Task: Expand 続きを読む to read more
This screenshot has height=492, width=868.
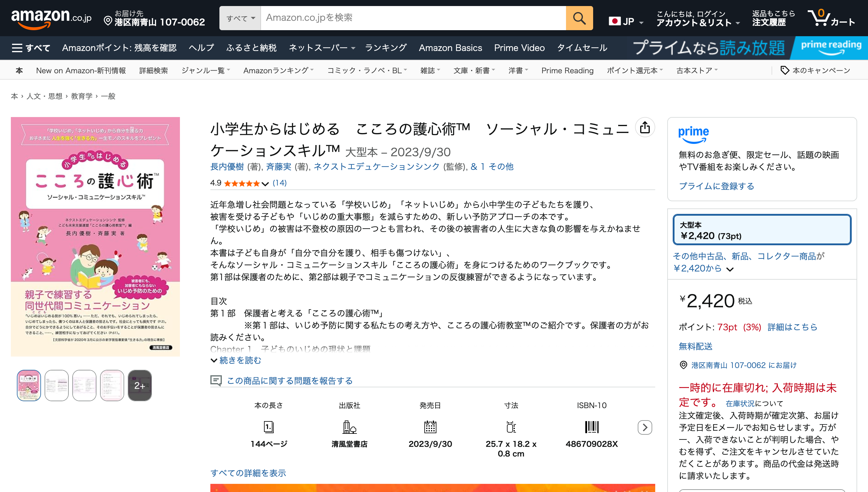Action: point(236,360)
